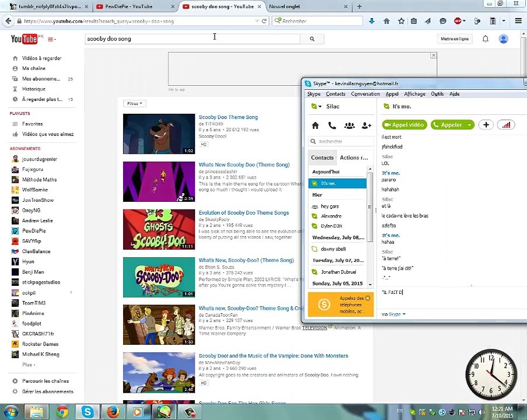Click the 13 Ghosts Scooby-Doo thumbnail

click(159, 229)
